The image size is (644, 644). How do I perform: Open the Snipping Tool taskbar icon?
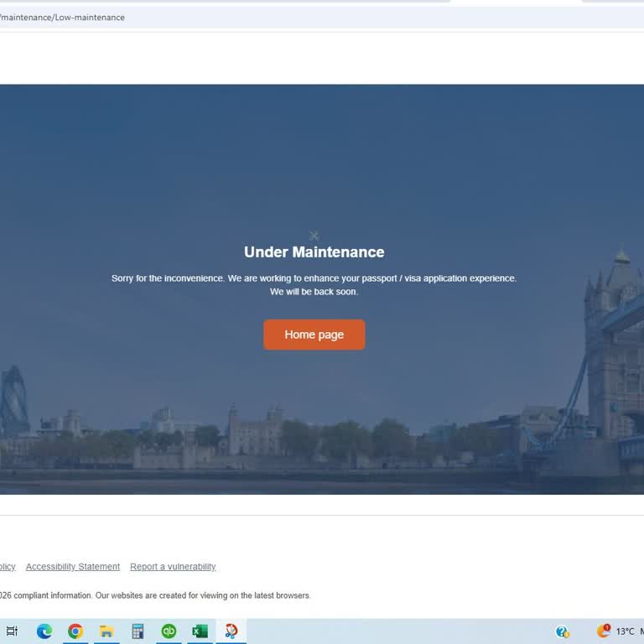pyautogui.click(x=231, y=631)
